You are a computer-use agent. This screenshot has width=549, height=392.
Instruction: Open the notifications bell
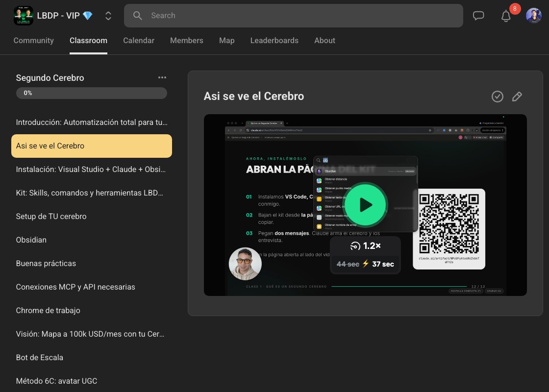(x=506, y=16)
